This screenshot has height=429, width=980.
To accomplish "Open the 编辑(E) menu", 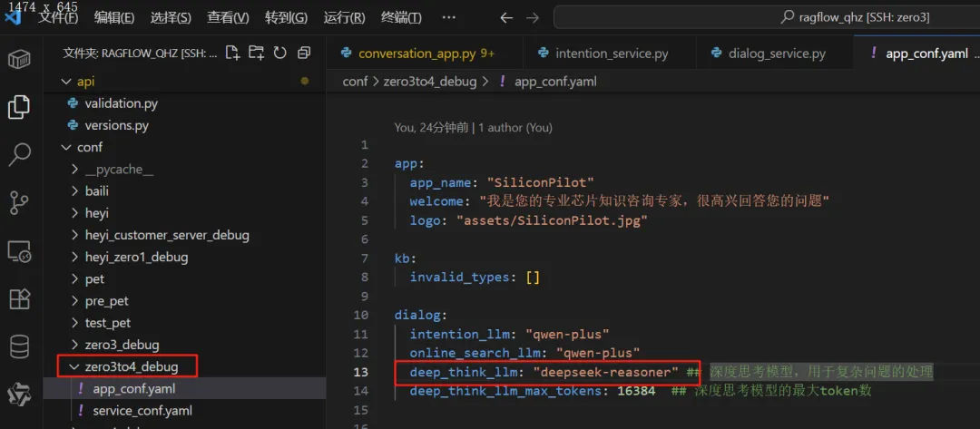I will 114,17.
